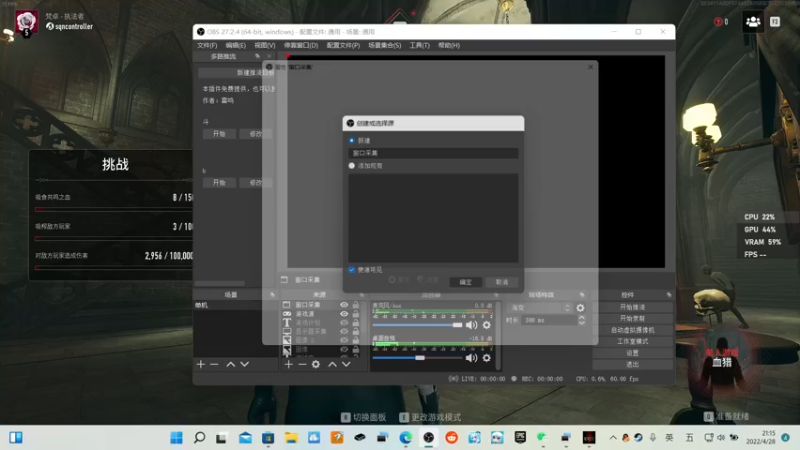Toggle visibility of the 窗口采集 source
The height and width of the screenshot is (450, 800).
344,305
